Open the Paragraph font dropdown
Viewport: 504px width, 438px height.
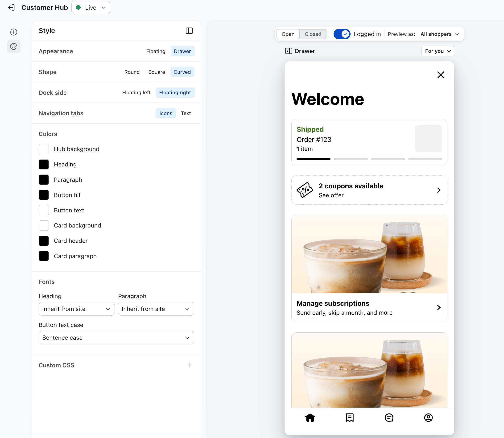[156, 309]
